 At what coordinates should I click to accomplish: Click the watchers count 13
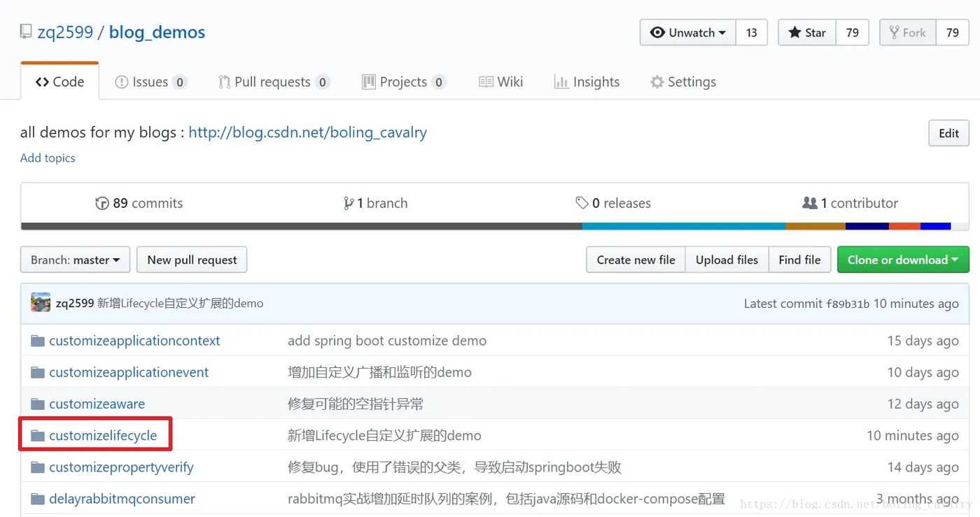tap(751, 33)
